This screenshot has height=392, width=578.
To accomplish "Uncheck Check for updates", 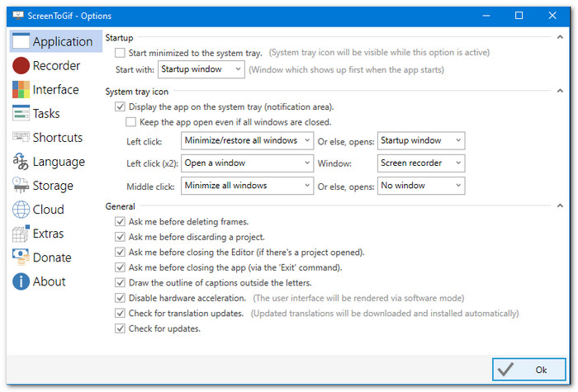I will 120,328.
